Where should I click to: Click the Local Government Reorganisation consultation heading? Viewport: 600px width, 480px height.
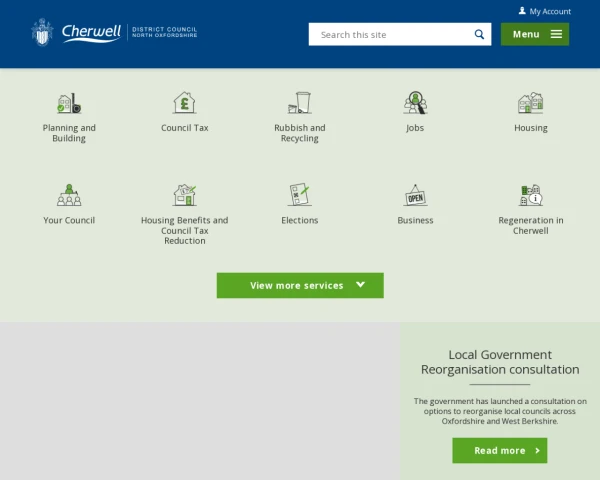[x=500, y=362]
